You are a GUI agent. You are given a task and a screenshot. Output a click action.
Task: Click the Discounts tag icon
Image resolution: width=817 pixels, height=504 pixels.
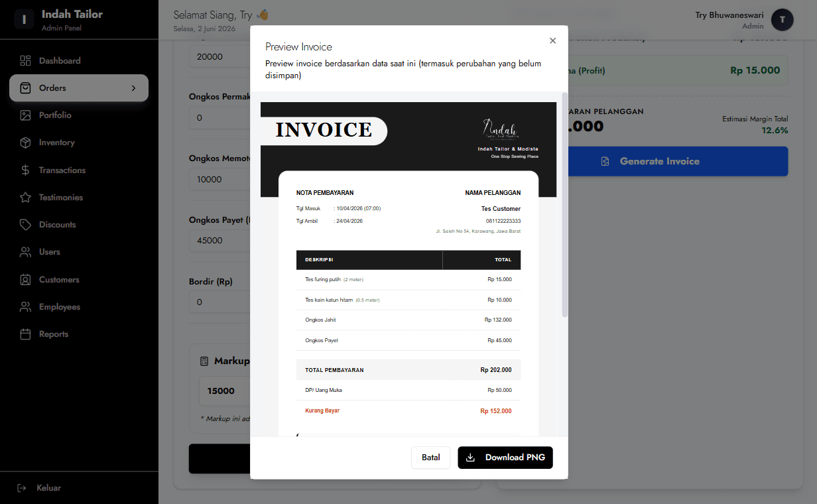pos(25,225)
